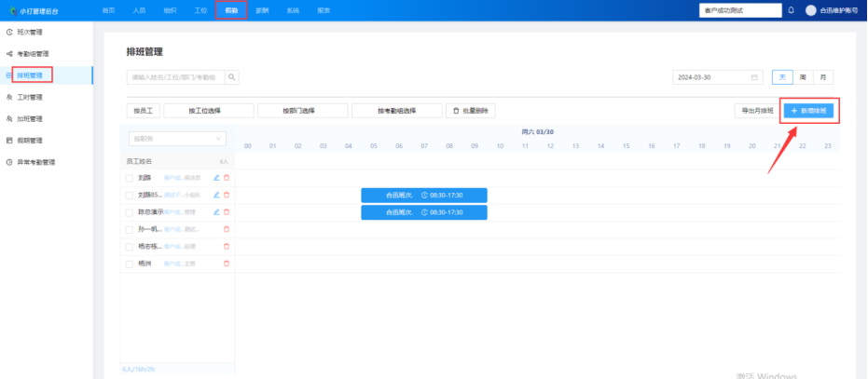Click 导出月排班 export button
868x379 pixels.
pyautogui.click(x=757, y=111)
